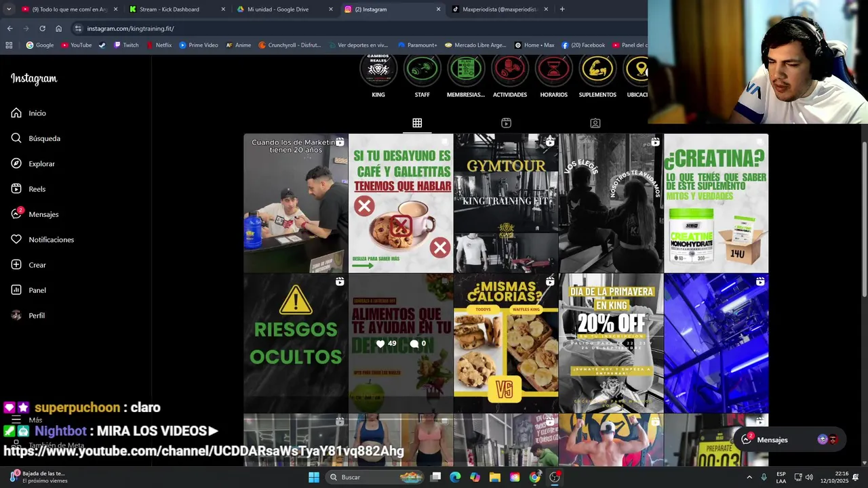Open Día de la Primavera 20% OFF post
This screenshot has width=868, height=488.
click(x=611, y=343)
